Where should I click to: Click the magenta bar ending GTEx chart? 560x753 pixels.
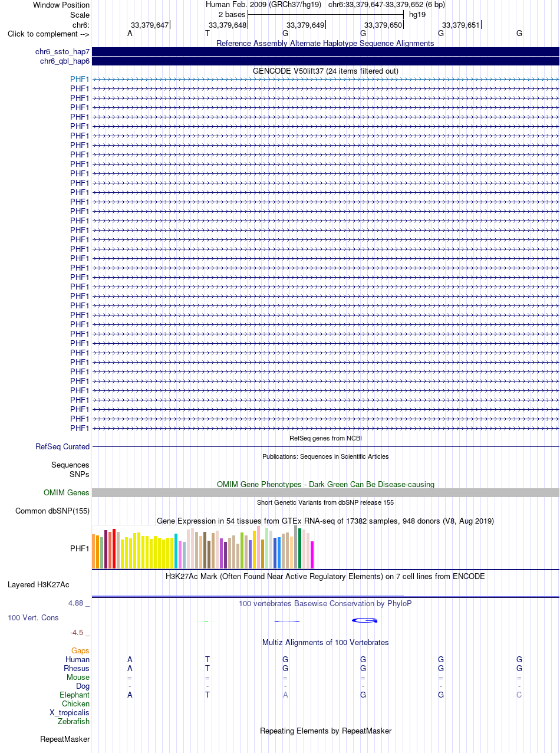pos(312,555)
